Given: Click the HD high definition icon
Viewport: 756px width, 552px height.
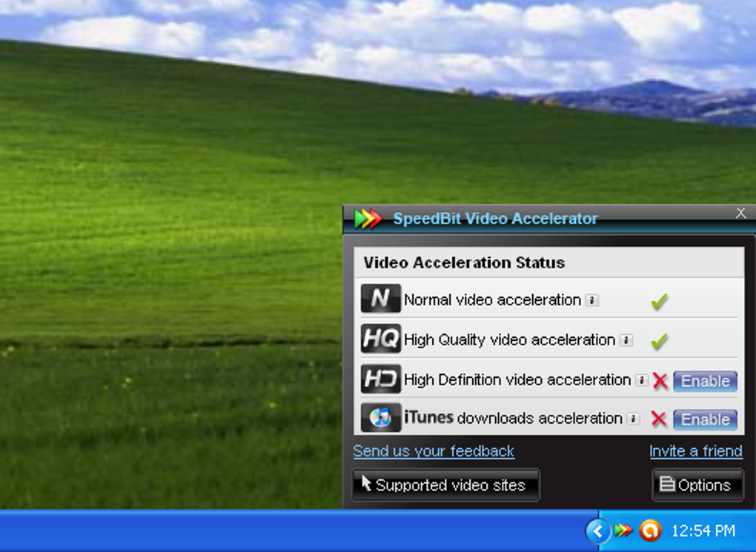Looking at the screenshot, I should pos(380,379).
